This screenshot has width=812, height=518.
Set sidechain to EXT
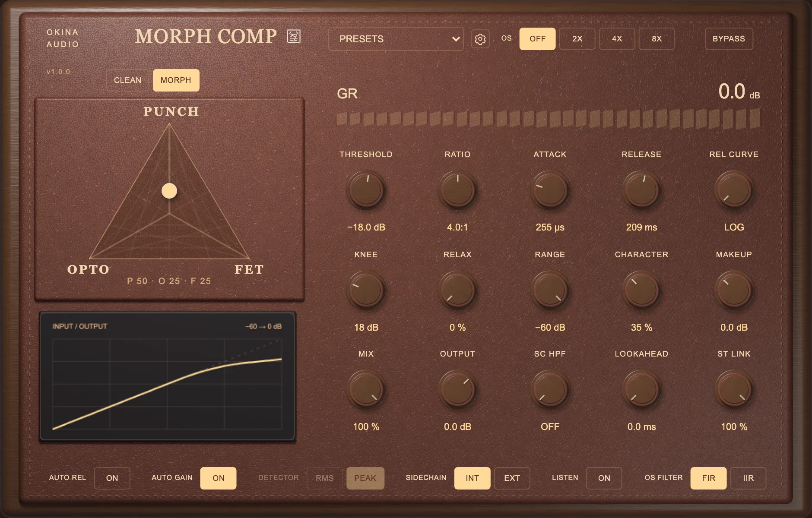pyautogui.click(x=512, y=478)
